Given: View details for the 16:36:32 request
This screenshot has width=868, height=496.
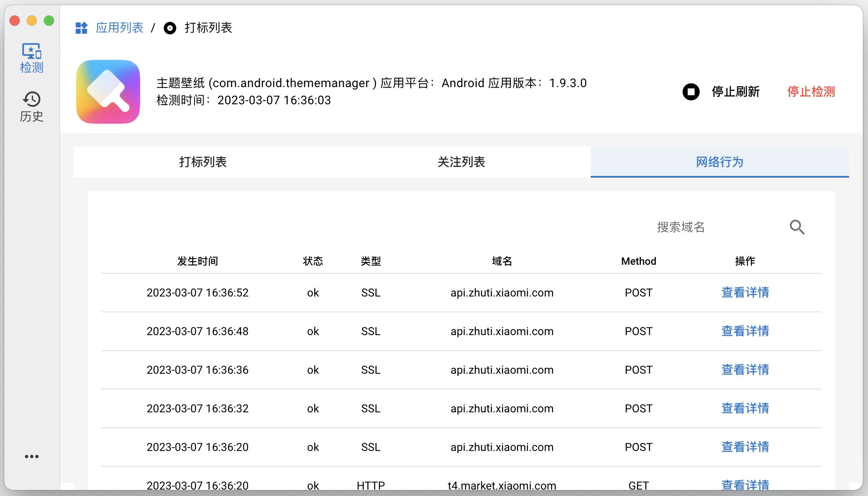Looking at the screenshot, I should point(745,408).
